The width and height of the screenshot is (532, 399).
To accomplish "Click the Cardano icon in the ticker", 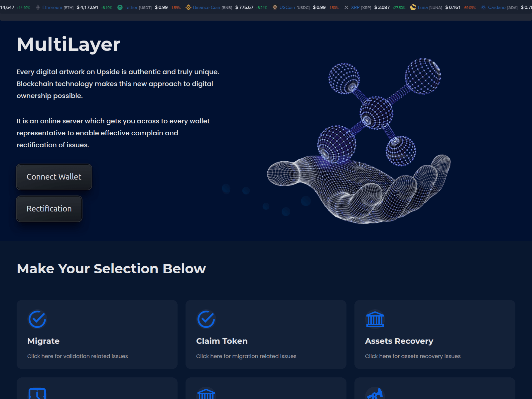I will [x=483, y=7].
